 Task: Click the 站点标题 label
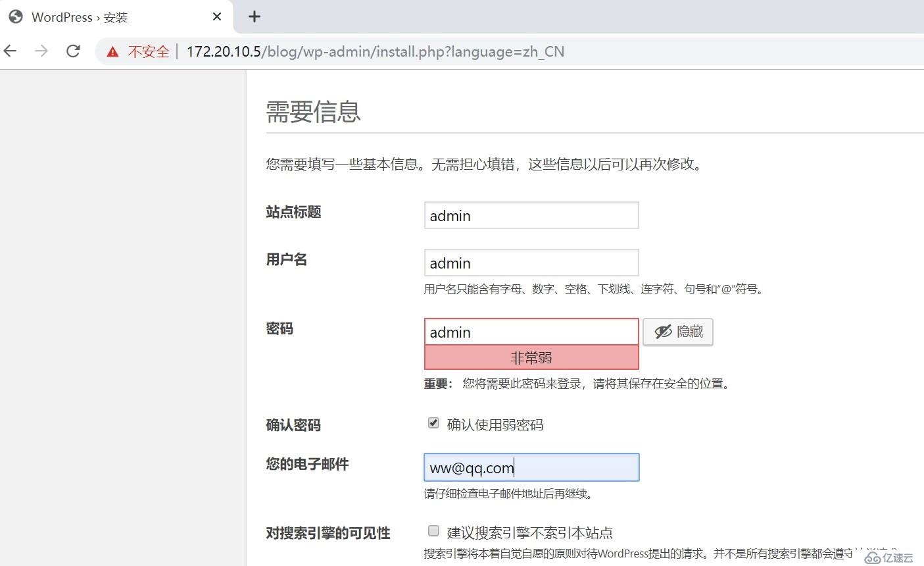click(293, 212)
